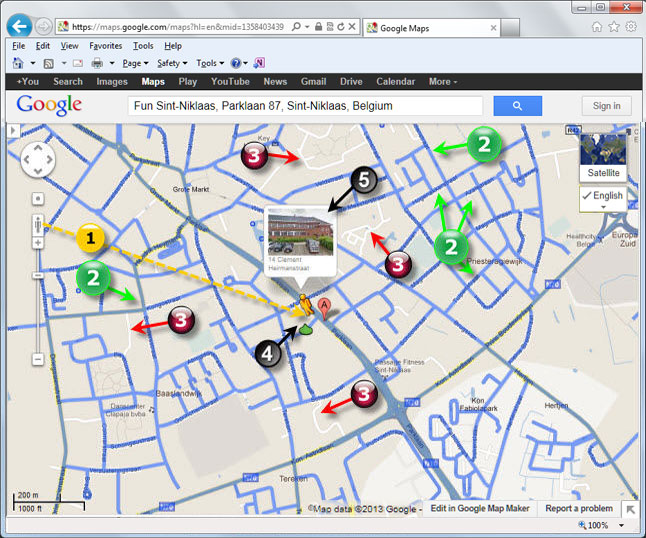Click the Home icon in command bar
The height and width of the screenshot is (538, 646).
18,63
